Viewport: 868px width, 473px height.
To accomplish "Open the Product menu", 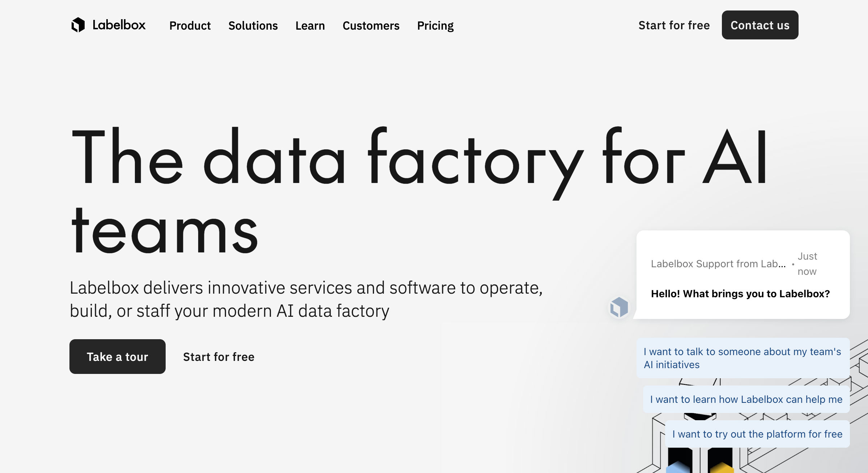I will [x=190, y=26].
